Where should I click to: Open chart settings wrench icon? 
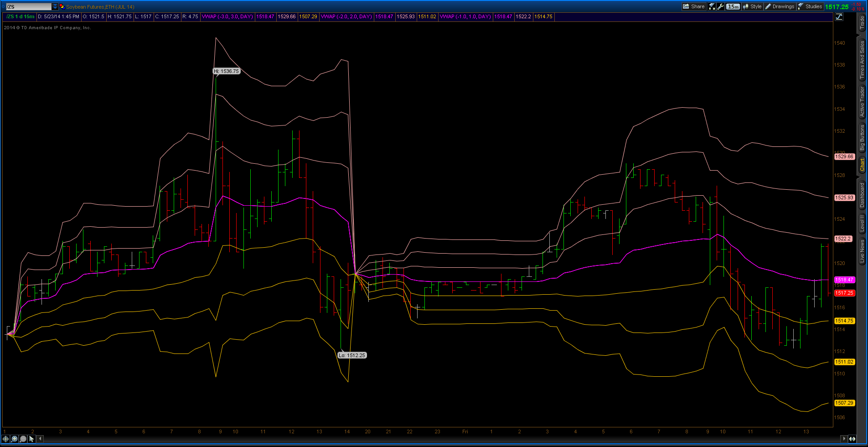click(721, 6)
